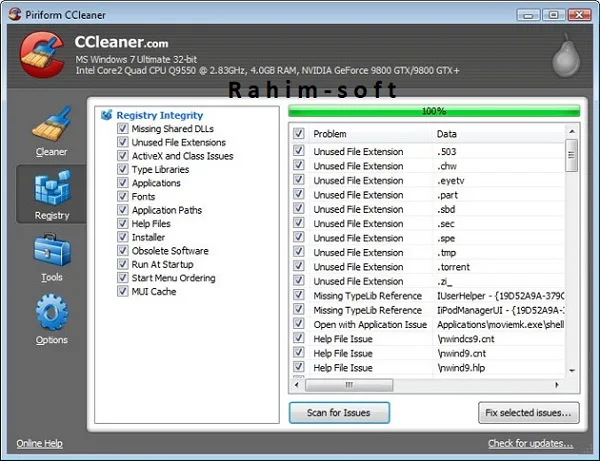Click the CCleaner logo in the header
Image resolution: width=600 pixels, height=461 pixels.
pos(42,55)
